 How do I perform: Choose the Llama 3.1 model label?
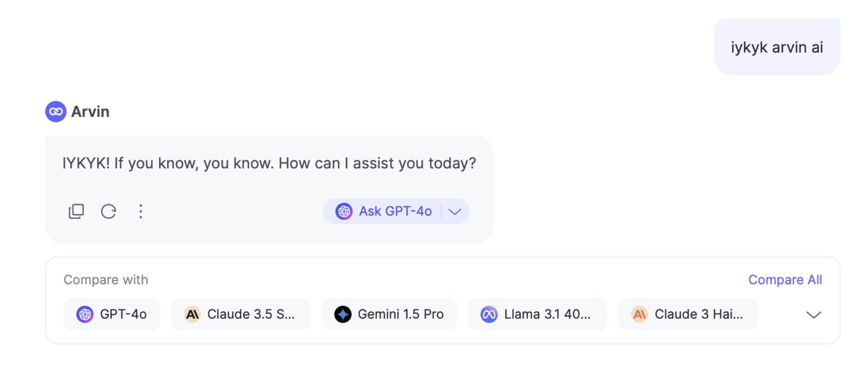coord(547,314)
